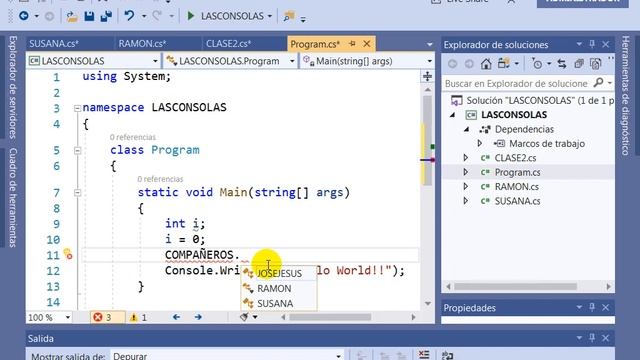Split the editor with the split handle icon
Screen dimensions: 640x360
pos(427,76)
